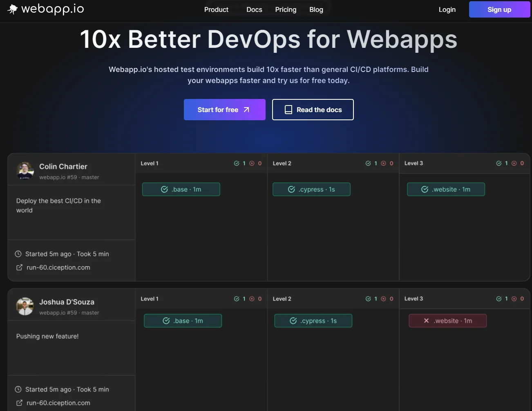The width and height of the screenshot is (532, 411).
Task: Click passed count icon in Joshua's Level 1 header
Action: point(237,299)
